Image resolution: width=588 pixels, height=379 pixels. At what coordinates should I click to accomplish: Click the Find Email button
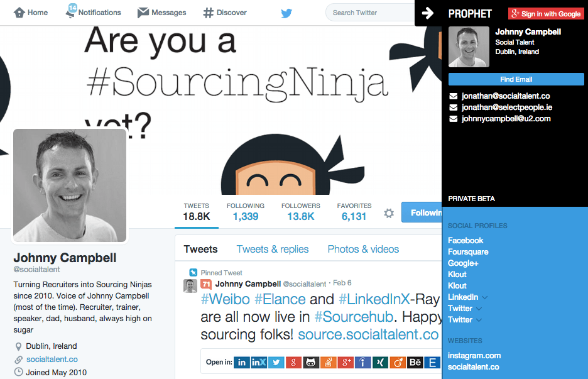516,79
